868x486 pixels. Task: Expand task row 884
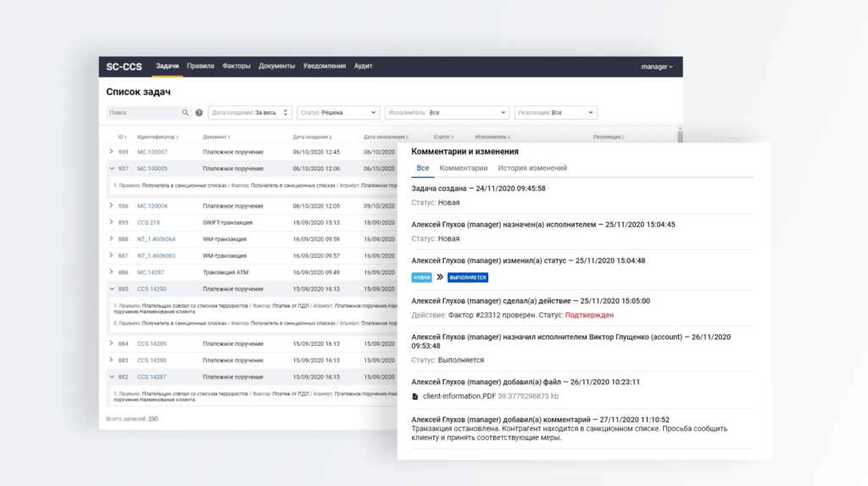[x=111, y=344]
